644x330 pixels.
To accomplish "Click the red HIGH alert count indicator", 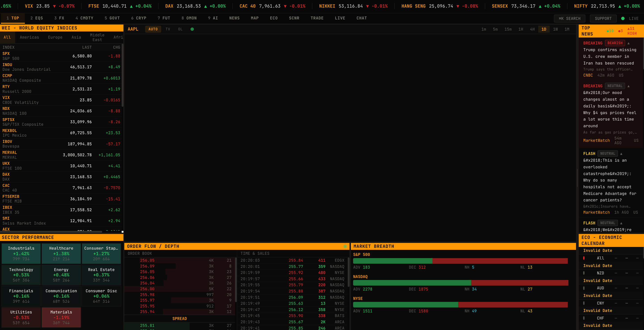I will [x=632, y=31].
